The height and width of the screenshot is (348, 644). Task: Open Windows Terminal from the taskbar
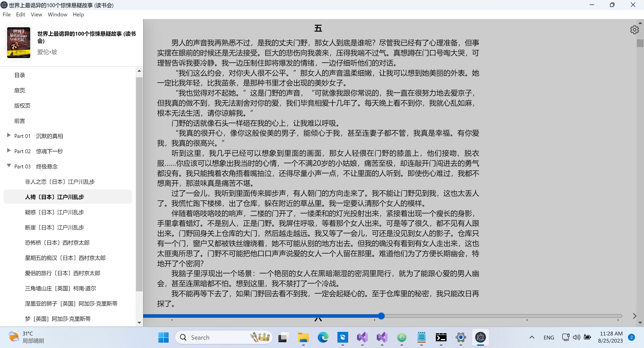[x=441, y=337]
